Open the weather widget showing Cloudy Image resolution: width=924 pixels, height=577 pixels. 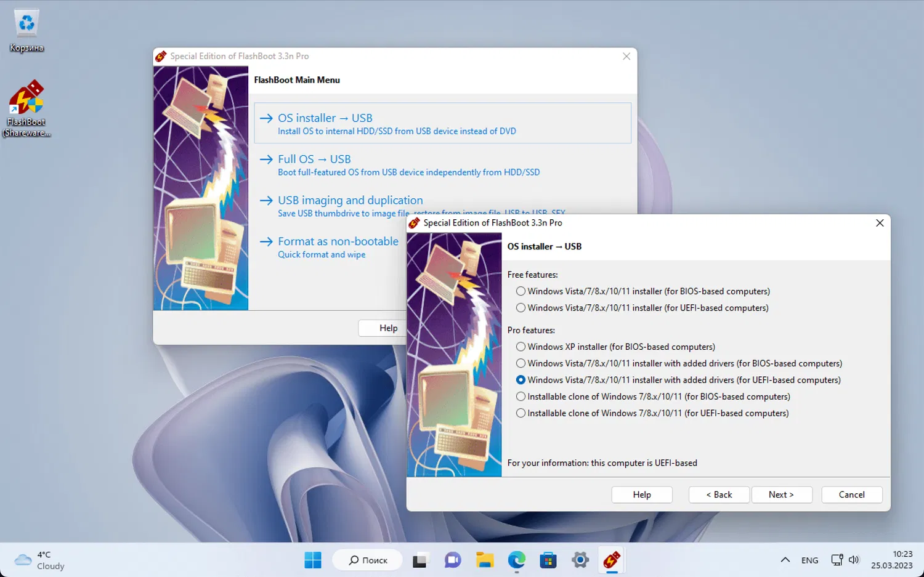40,560
